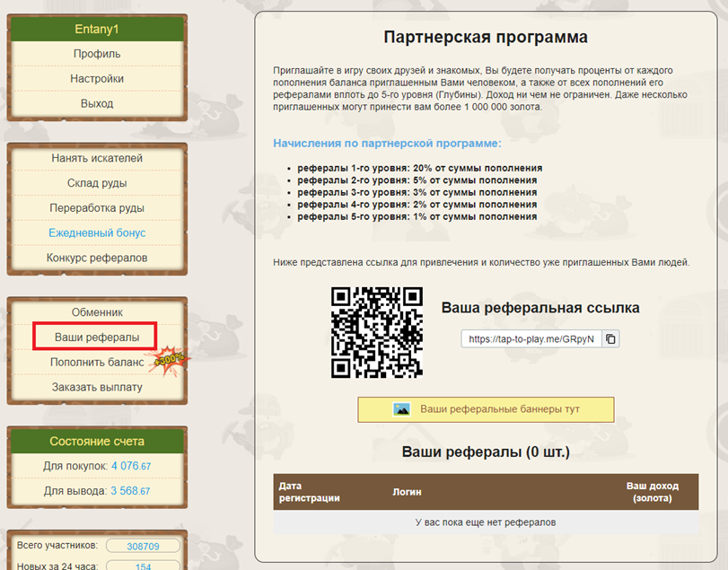Click the Партнерская программа heading

click(486, 37)
